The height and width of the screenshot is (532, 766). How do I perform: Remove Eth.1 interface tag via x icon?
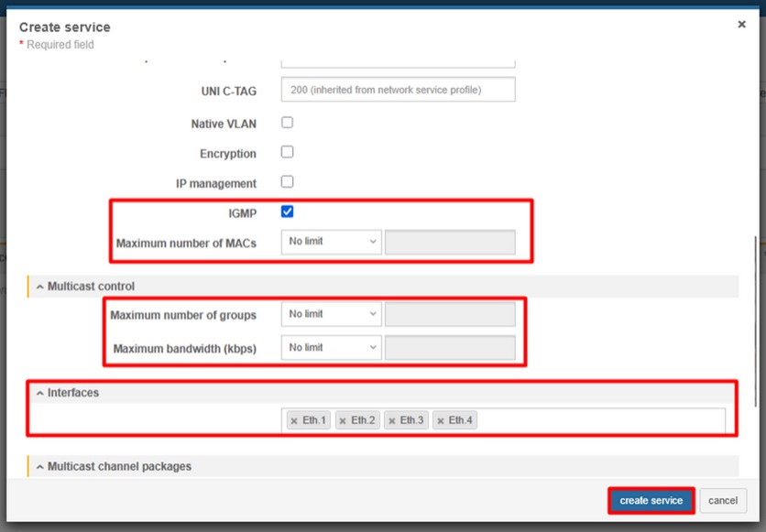pos(294,421)
